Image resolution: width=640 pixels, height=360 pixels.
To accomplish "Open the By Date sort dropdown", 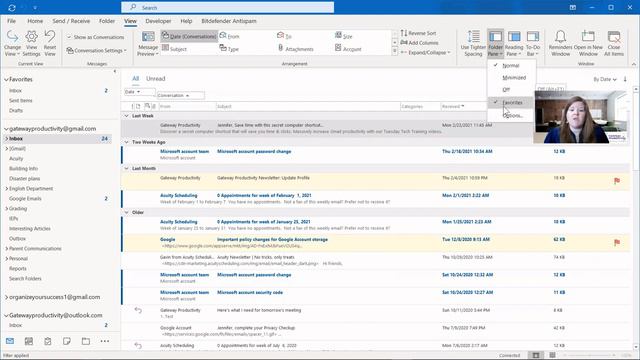I will coord(604,79).
